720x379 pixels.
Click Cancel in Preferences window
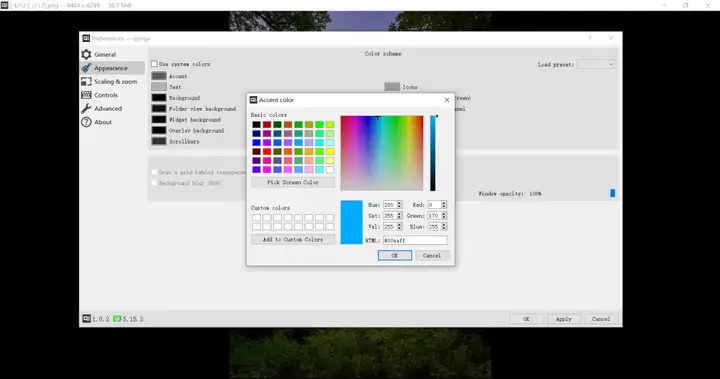point(601,319)
